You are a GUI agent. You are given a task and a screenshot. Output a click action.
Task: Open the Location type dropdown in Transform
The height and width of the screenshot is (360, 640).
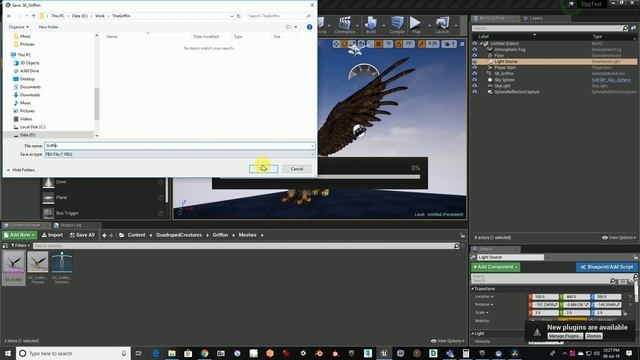(x=484, y=297)
